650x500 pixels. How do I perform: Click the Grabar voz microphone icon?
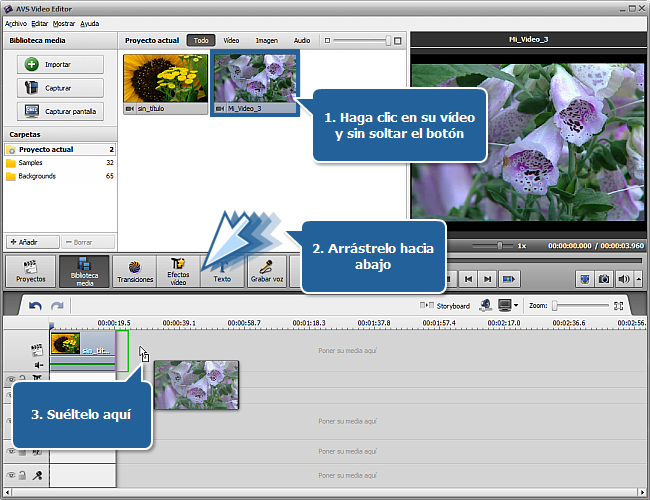[x=266, y=270]
